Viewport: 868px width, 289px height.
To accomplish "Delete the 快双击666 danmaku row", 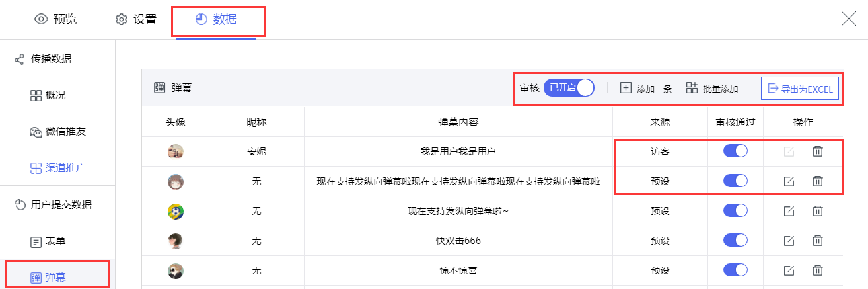I will (817, 241).
